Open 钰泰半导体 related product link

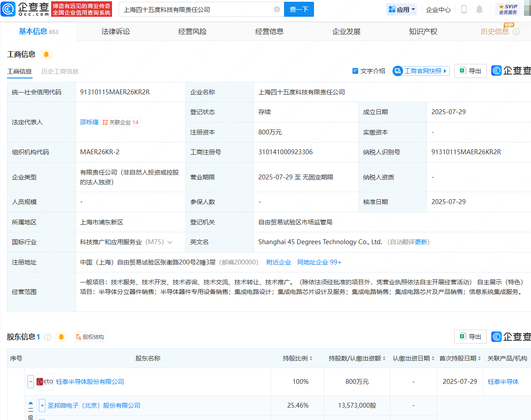pyautogui.click(x=503, y=382)
